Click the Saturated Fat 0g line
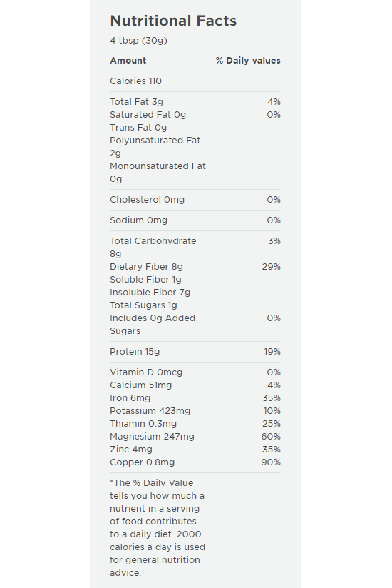This screenshot has width=392, height=588. [195, 115]
